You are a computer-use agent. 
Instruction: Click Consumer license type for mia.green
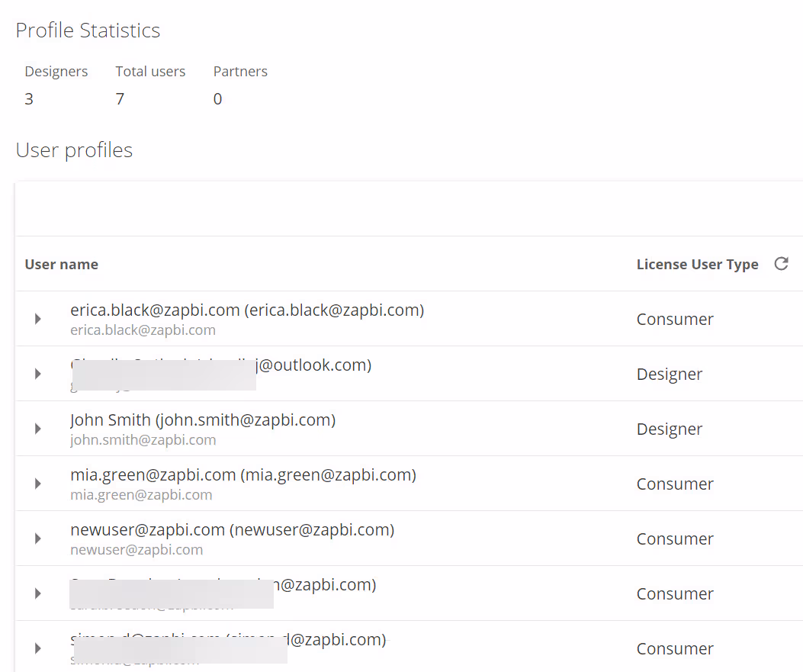click(x=675, y=484)
